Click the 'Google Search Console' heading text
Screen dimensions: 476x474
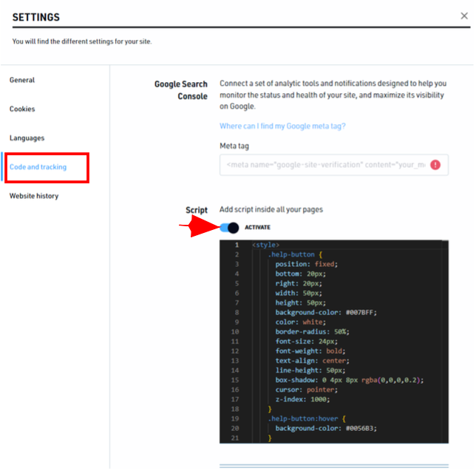[x=181, y=90]
